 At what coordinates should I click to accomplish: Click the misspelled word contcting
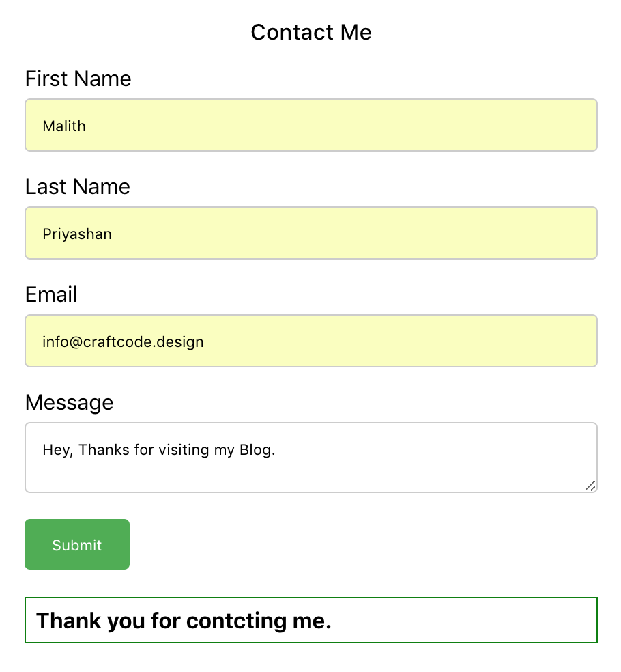[x=236, y=621]
